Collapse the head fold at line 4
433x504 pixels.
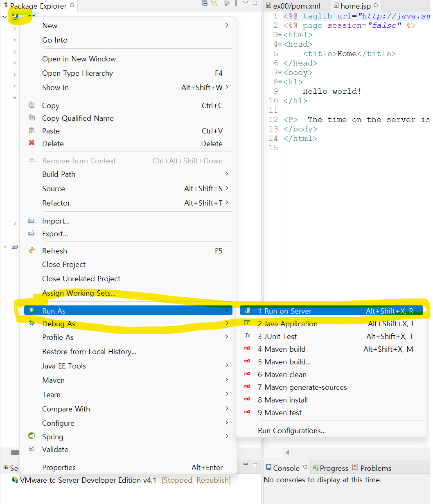(x=280, y=44)
